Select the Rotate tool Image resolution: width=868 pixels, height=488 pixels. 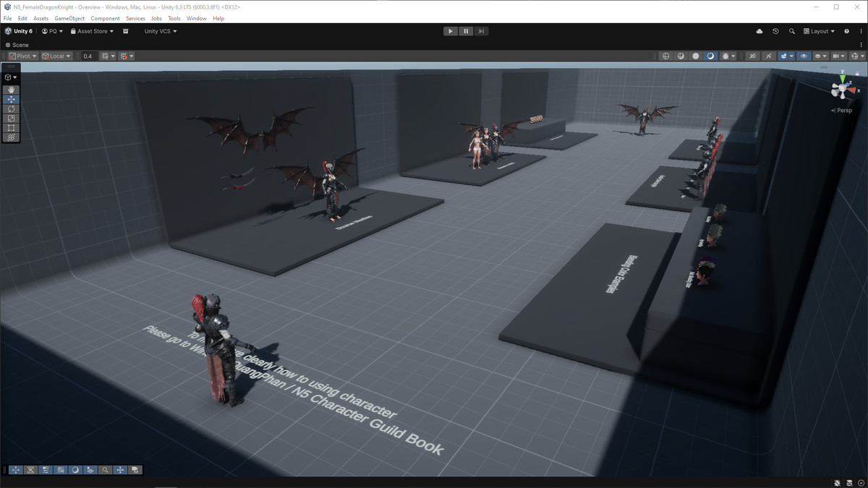11,108
